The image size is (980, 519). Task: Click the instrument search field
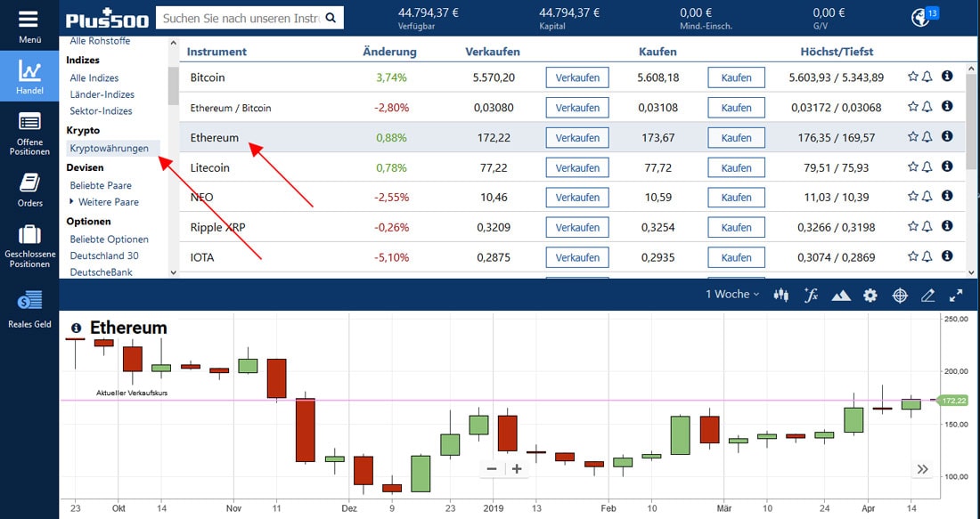click(x=241, y=17)
